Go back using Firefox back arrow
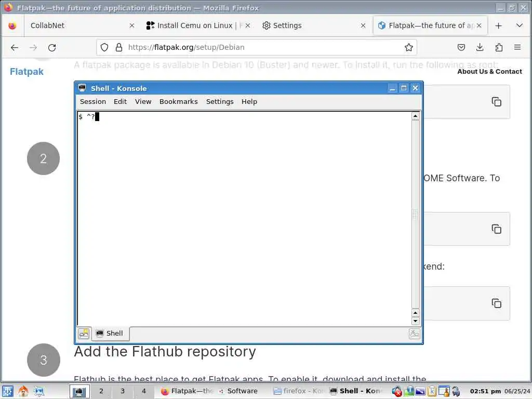Screen dimensions: 532x399 pyautogui.click(x=14, y=47)
